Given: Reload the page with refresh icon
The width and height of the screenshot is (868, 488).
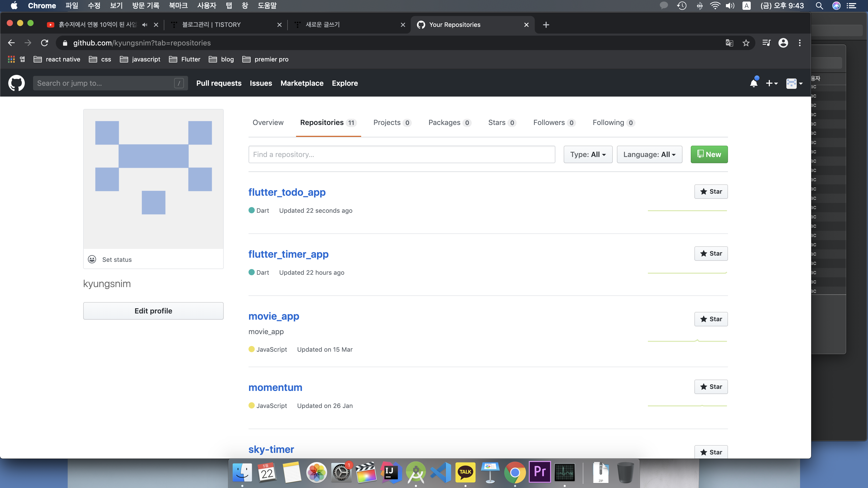Looking at the screenshot, I should 44,43.
